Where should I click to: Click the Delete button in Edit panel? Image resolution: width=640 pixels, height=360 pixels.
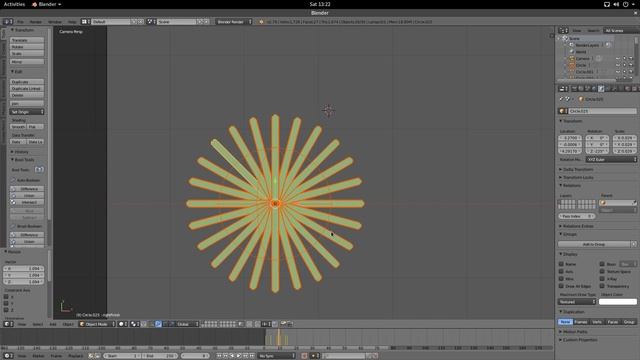click(x=27, y=95)
